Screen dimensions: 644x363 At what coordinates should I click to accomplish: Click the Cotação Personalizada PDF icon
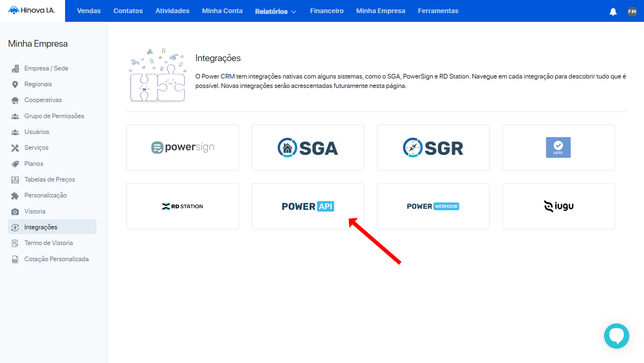tap(15, 259)
